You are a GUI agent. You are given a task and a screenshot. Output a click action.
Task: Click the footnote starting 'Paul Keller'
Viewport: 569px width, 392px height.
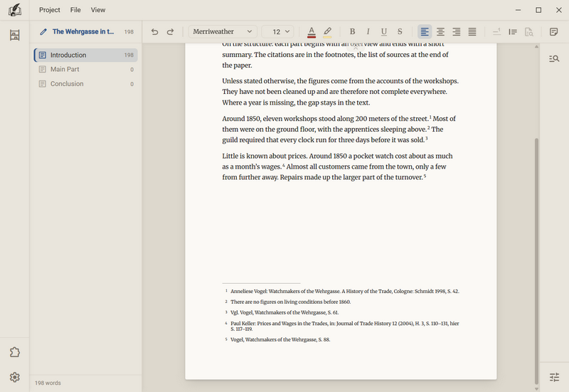[345, 326]
